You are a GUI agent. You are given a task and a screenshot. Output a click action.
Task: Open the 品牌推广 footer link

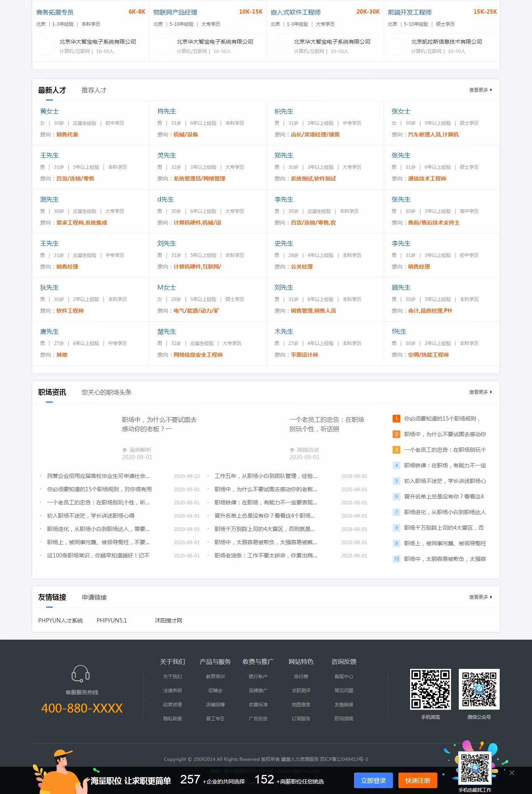(258, 691)
